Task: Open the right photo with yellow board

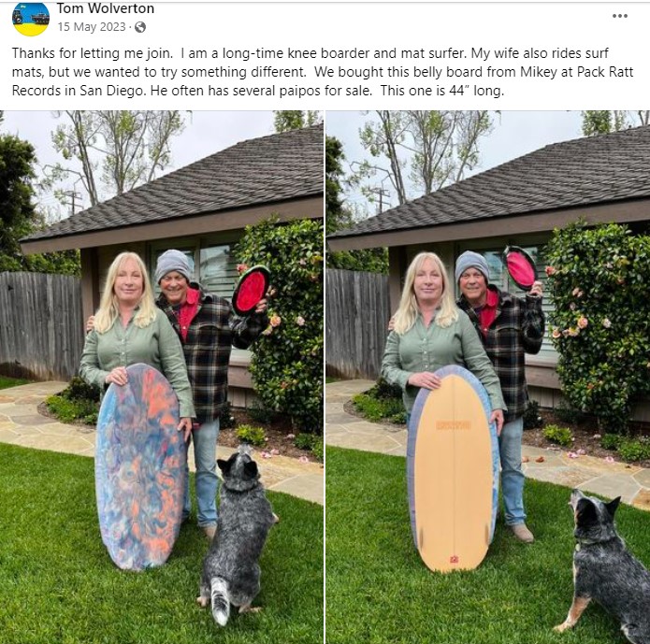Action: pos(488,377)
